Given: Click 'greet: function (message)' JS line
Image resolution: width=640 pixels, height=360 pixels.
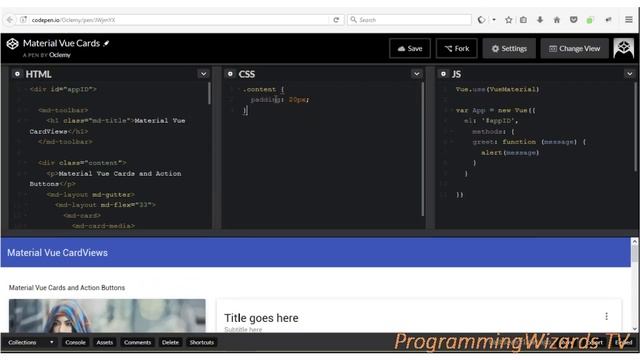Looking at the screenshot, I should [x=529, y=142].
